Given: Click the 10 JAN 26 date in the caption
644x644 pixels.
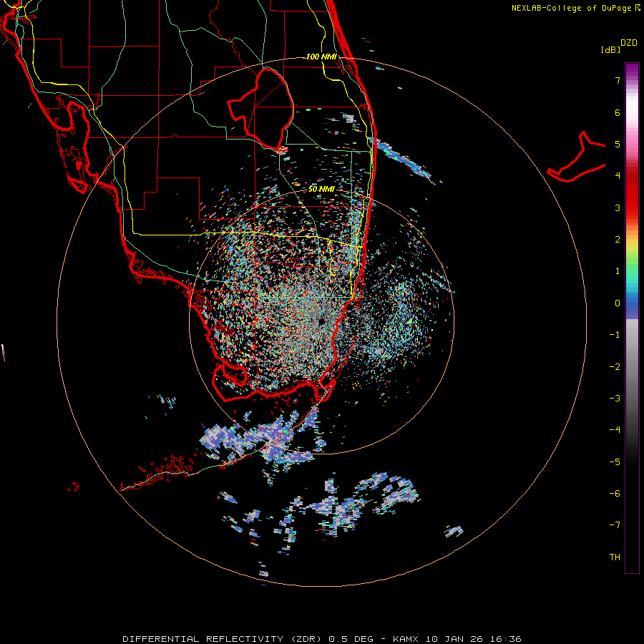Looking at the screenshot, I should coord(453,639).
